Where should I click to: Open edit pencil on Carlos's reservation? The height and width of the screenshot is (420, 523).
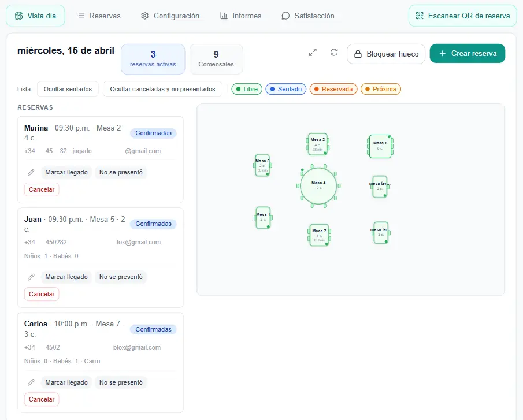click(31, 382)
